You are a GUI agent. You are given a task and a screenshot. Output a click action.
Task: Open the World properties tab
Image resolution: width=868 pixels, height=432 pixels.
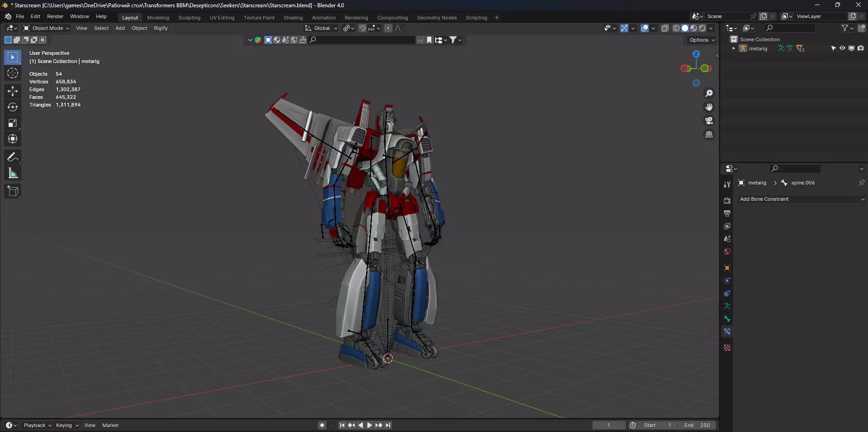(x=727, y=252)
